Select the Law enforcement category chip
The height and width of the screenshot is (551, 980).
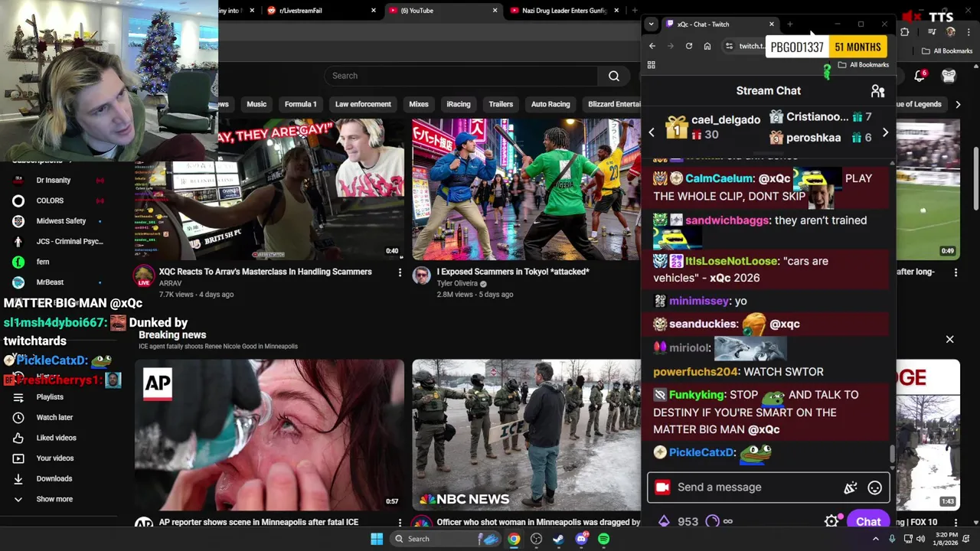click(363, 104)
